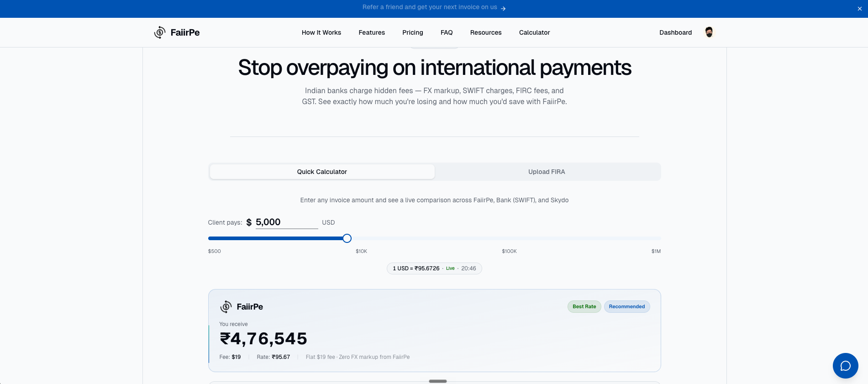The width and height of the screenshot is (868, 384).
Task: Click the $1M mark label under slider
Action: click(x=656, y=252)
